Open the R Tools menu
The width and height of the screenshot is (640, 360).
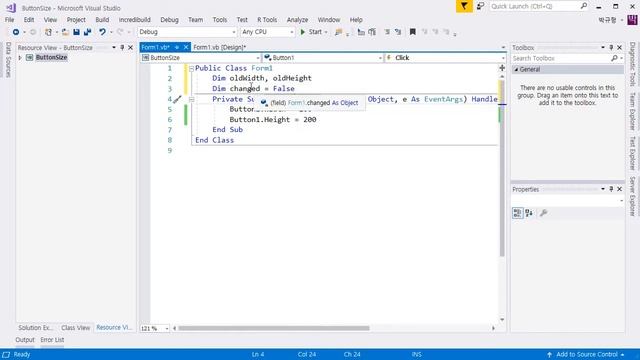tap(267, 20)
